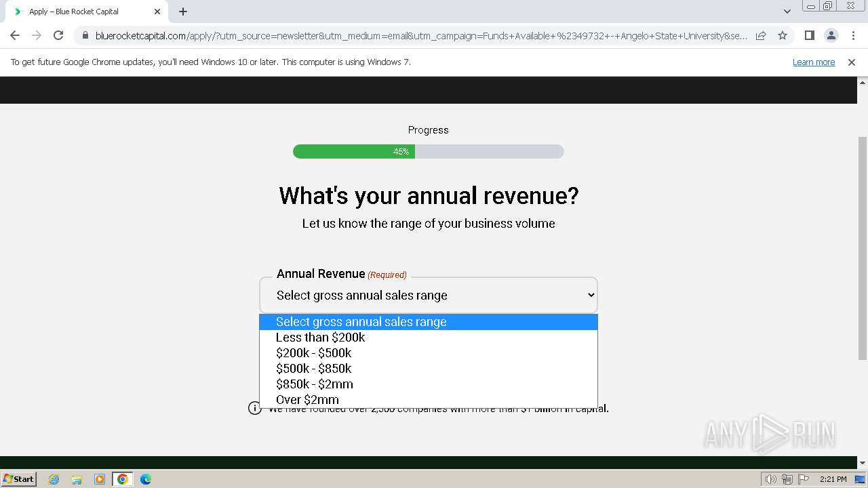This screenshot has width=868, height=488.
Task: View site security padlock info
Action: click(x=85, y=35)
